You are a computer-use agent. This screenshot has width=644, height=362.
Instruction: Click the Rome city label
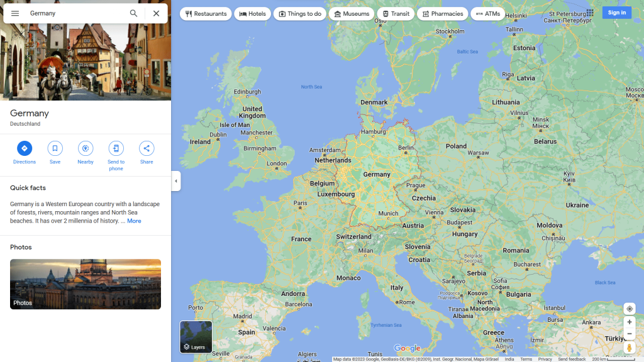[407, 302]
